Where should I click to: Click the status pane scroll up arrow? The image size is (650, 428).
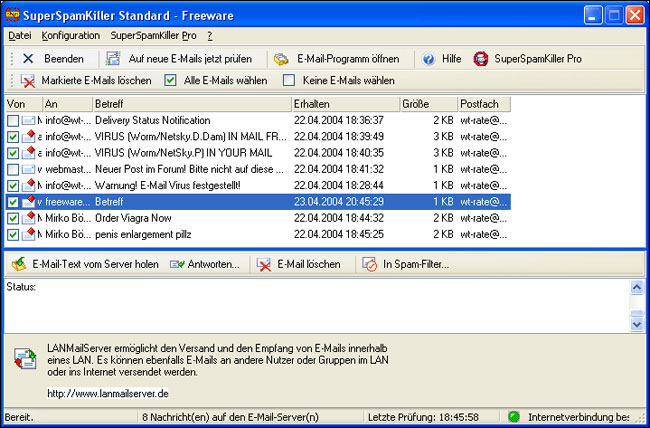(637, 287)
